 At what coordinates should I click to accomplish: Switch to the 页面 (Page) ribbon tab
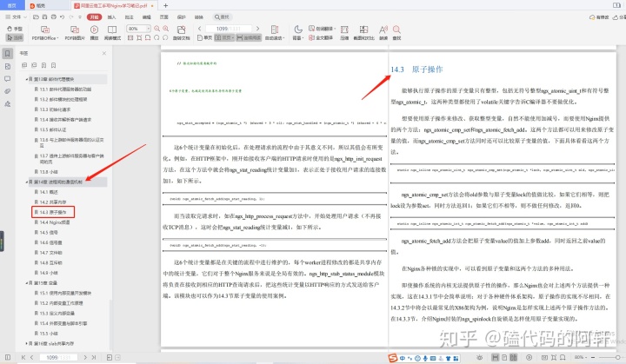pyautogui.click(x=164, y=17)
